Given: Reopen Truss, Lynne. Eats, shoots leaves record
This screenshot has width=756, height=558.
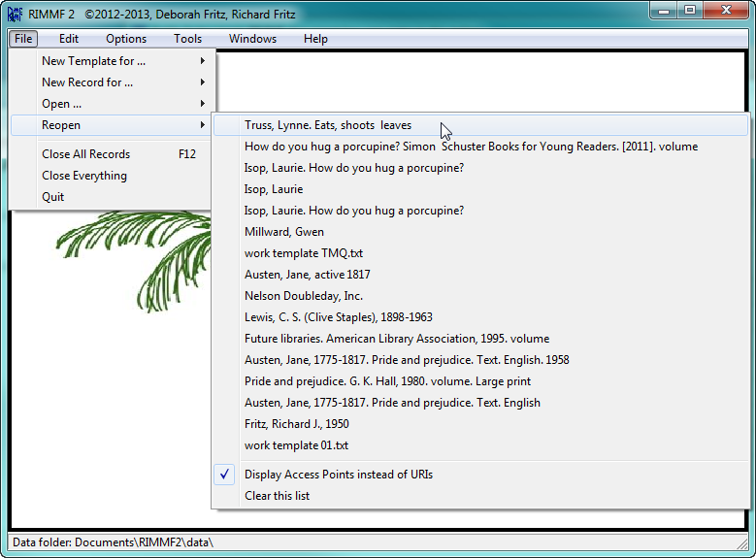Looking at the screenshot, I should pyautogui.click(x=480, y=125).
